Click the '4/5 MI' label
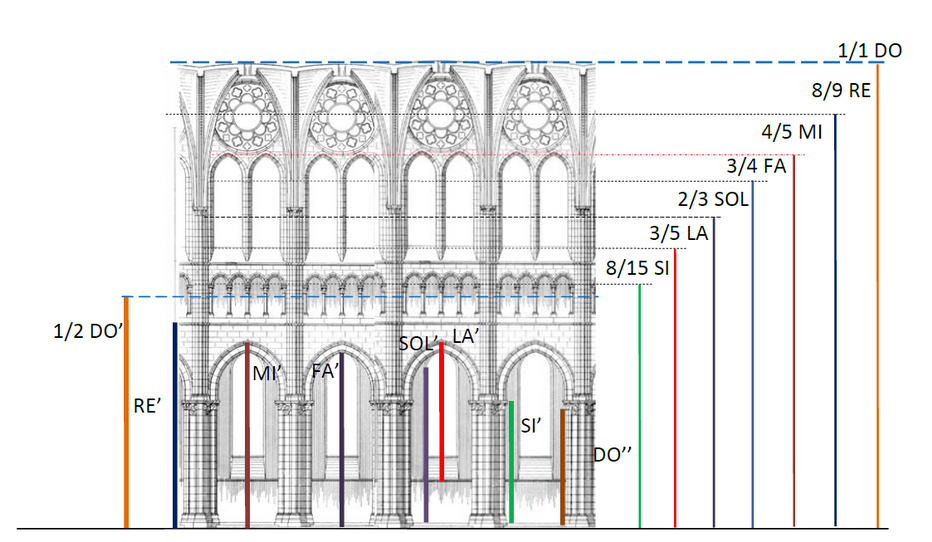Screen dimensions: 932x542 (792, 131)
